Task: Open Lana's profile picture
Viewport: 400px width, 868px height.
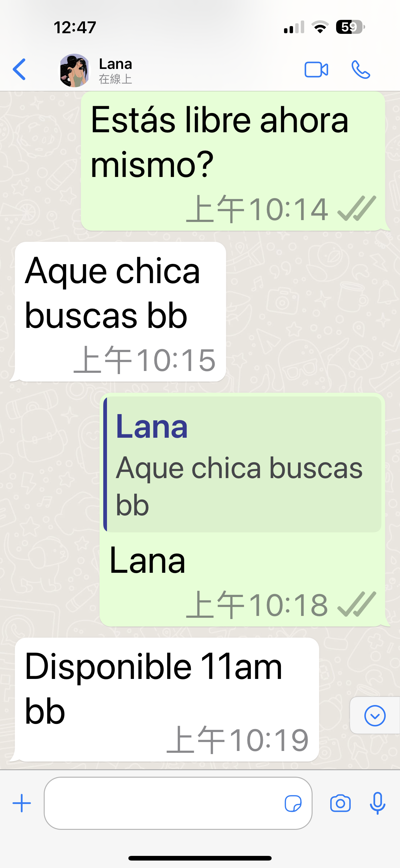Action: pos(75,70)
